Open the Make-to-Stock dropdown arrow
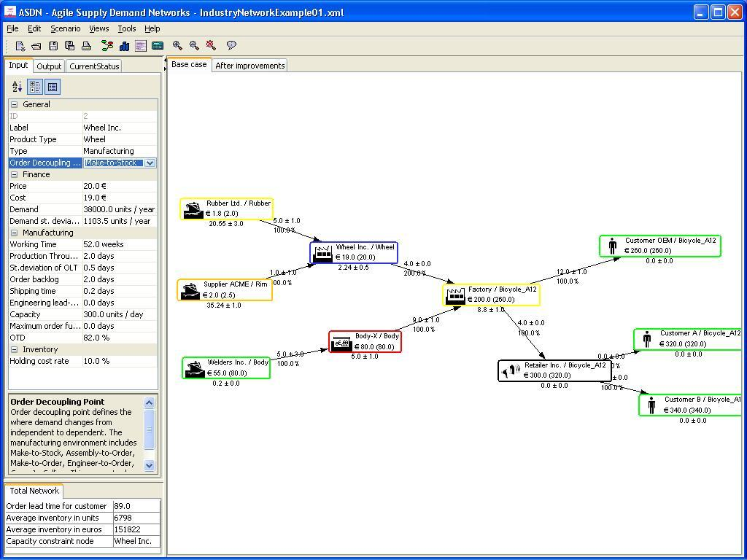747x560 pixels. tap(150, 163)
